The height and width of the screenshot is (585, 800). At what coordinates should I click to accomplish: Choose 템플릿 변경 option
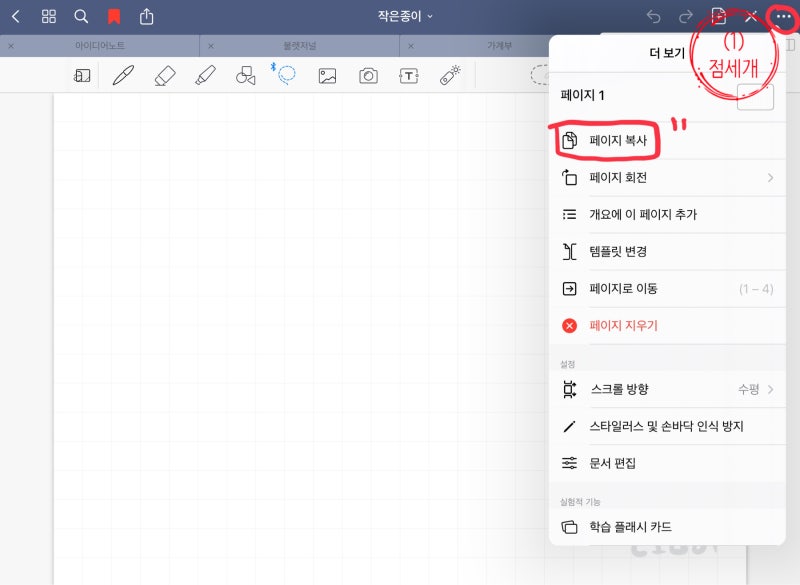pos(667,251)
